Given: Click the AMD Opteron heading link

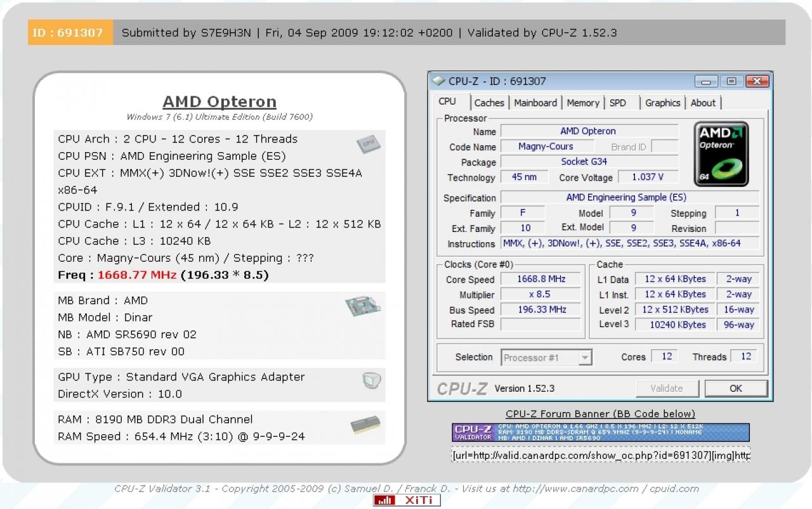Looking at the screenshot, I should 219,102.
